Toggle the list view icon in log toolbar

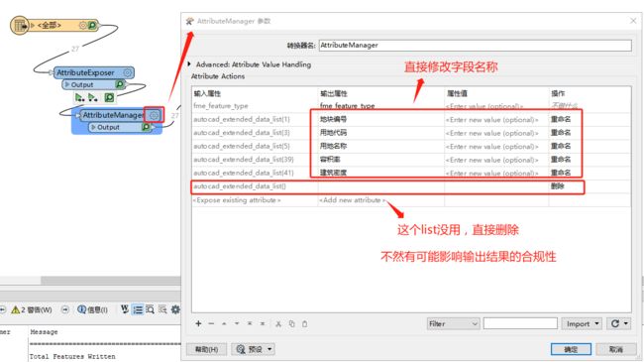pos(138,309)
